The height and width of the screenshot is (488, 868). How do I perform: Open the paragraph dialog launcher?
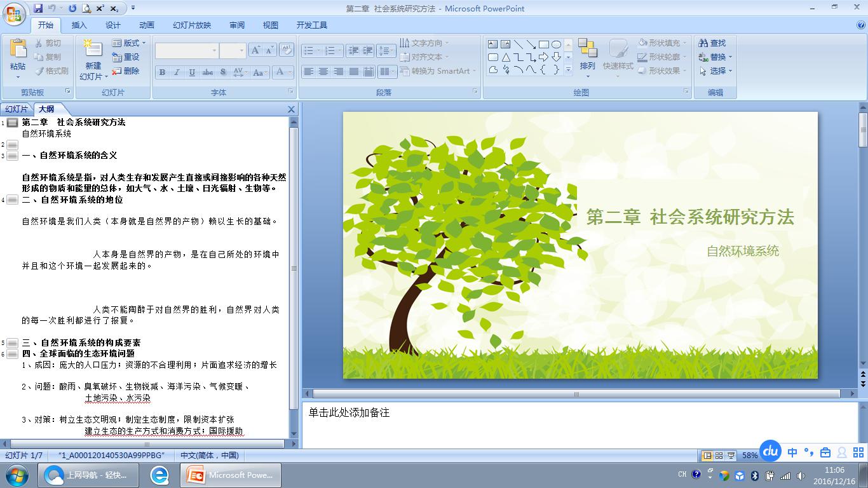(x=475, y=92)
